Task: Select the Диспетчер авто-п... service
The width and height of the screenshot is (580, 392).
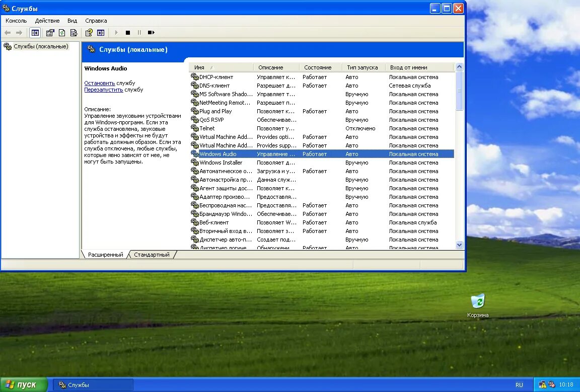Action: [x=226, y=239]
